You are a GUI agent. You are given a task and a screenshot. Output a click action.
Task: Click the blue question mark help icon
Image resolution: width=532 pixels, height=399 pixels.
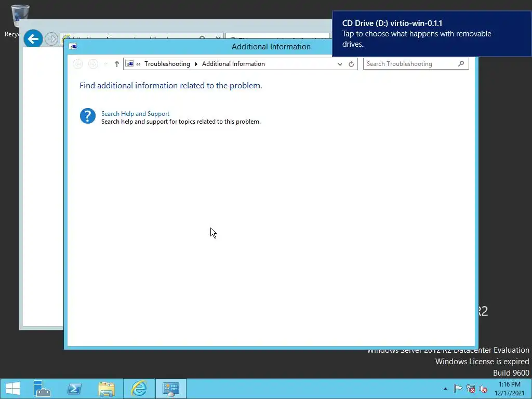87,116
